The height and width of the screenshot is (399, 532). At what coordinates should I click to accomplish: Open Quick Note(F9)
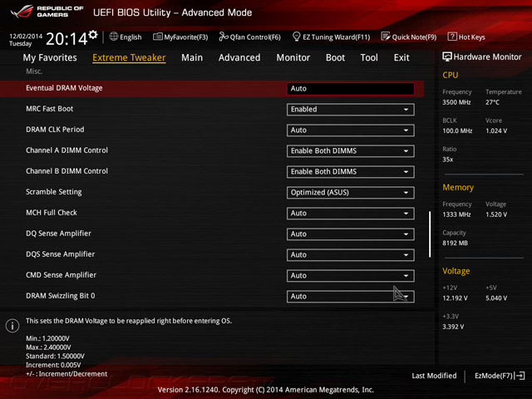point(409,37)
